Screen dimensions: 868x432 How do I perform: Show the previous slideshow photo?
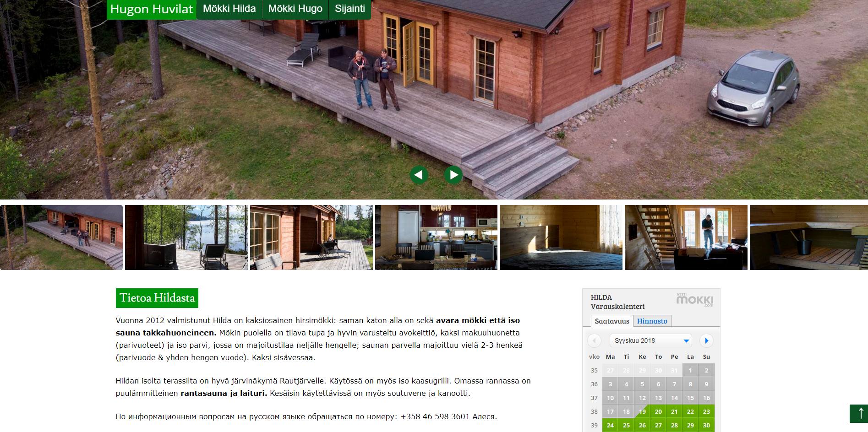(x=419, y=174)
